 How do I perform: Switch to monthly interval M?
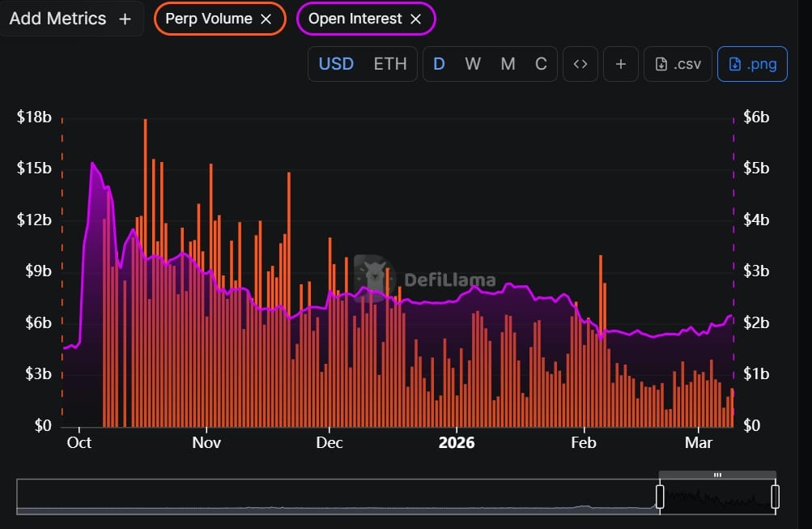[508, 63]
